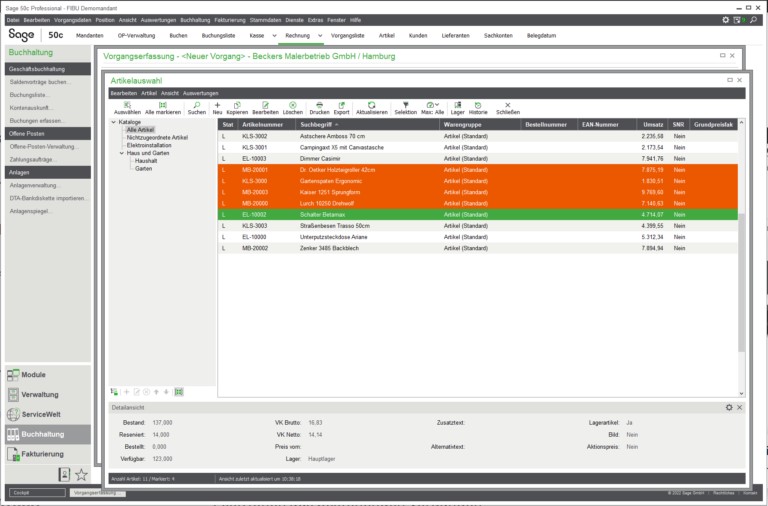Click the Auswählen toolbar icon
The image size is (768, 506).
128,105
